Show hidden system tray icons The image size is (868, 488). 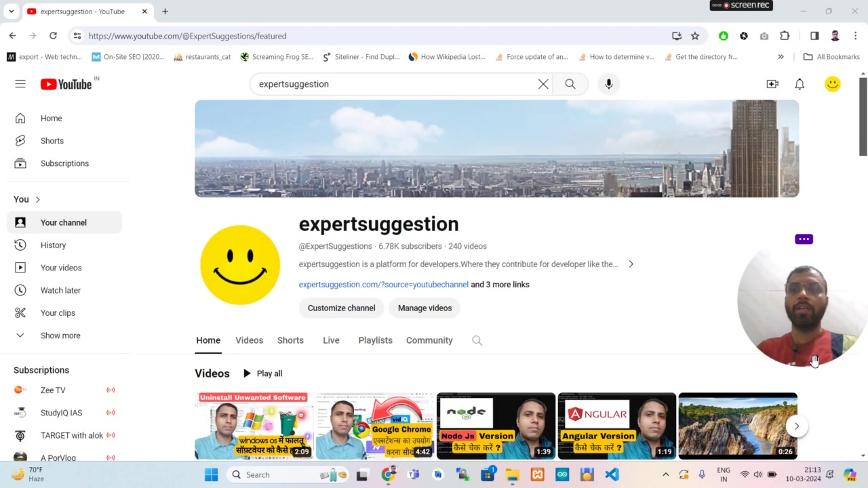[x=665, y=474]
